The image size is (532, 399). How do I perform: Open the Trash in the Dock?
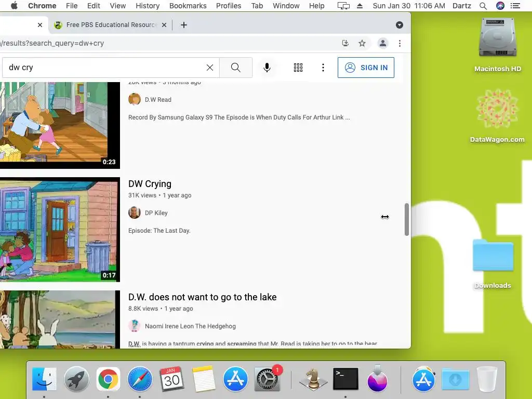487,379
